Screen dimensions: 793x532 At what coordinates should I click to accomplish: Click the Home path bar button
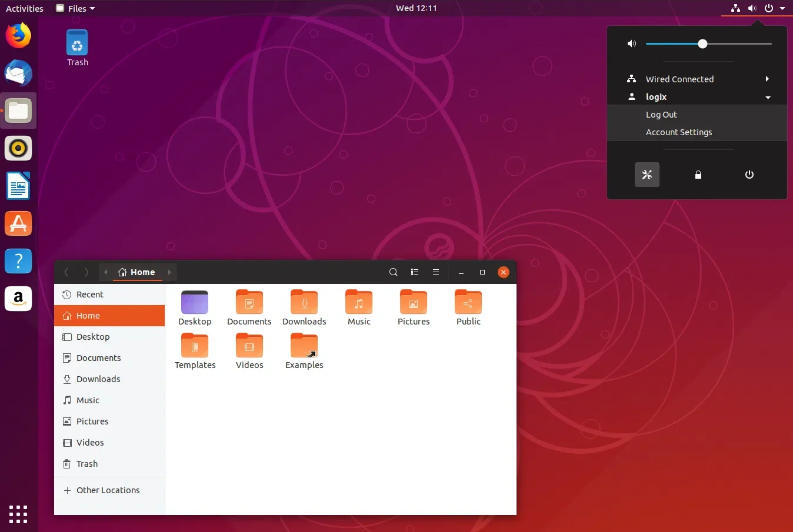coord(137,272)
